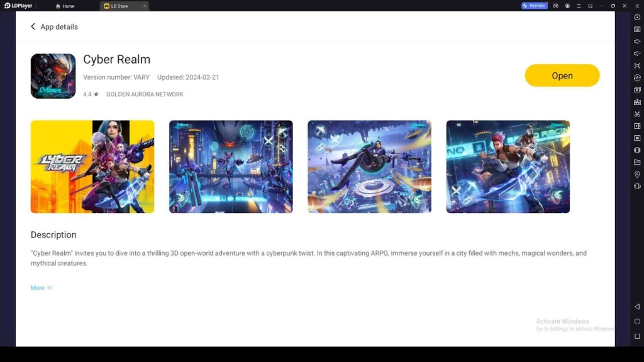Close the LD Store tab

[x=145, y=6]
